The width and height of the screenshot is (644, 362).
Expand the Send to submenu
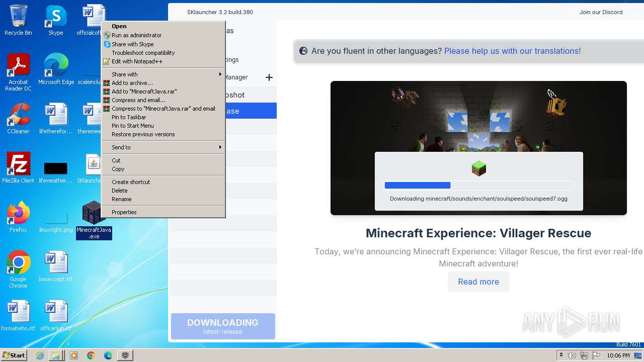[164, 147]
